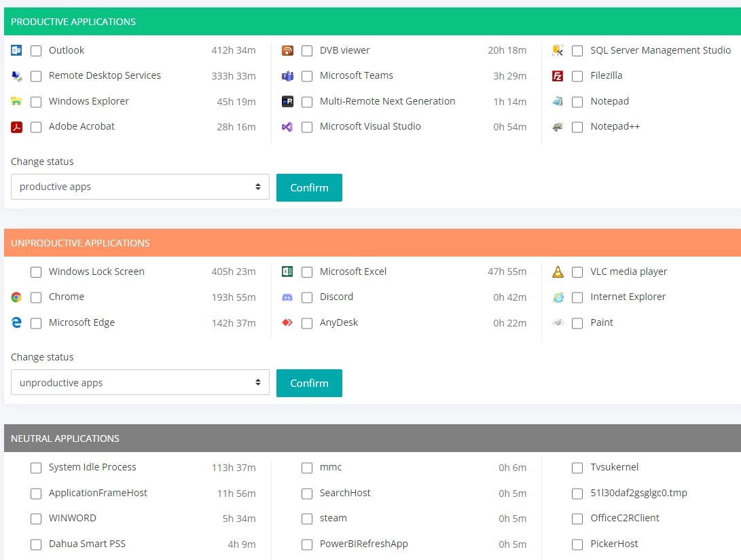Confirm status change for productive applications
The height and width of the screenshot is (560, 741).
309,187
